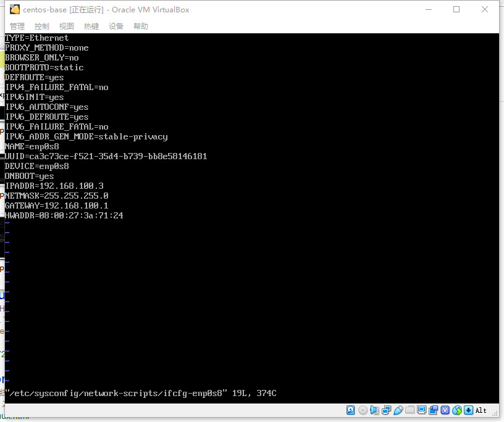This screenshot has height=422, width=504.
Task: Click the VirtualBox icon in title bar
Action: coord(15,9)
